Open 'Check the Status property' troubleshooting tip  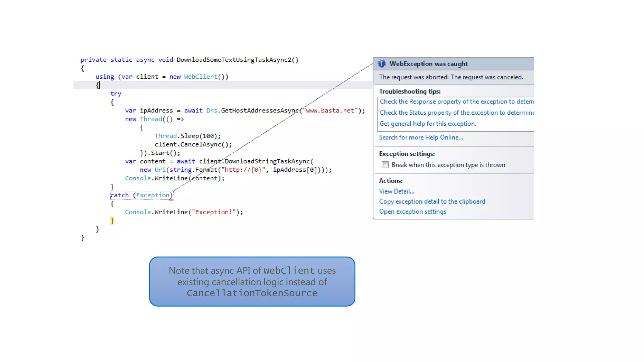[x=457, y=112]
